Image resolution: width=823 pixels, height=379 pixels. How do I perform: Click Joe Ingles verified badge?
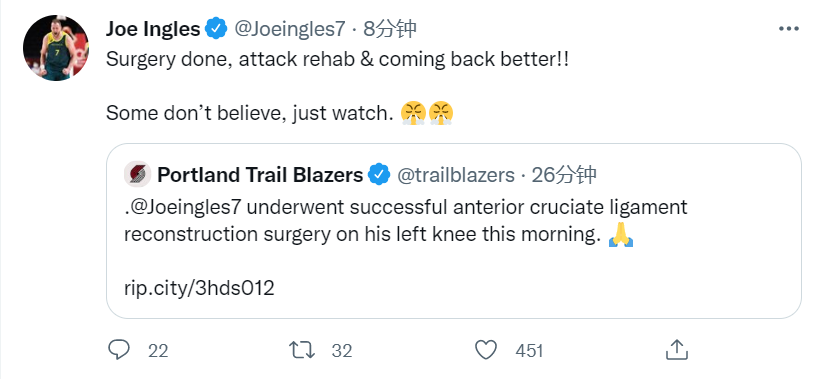click(x=216, y=29)
